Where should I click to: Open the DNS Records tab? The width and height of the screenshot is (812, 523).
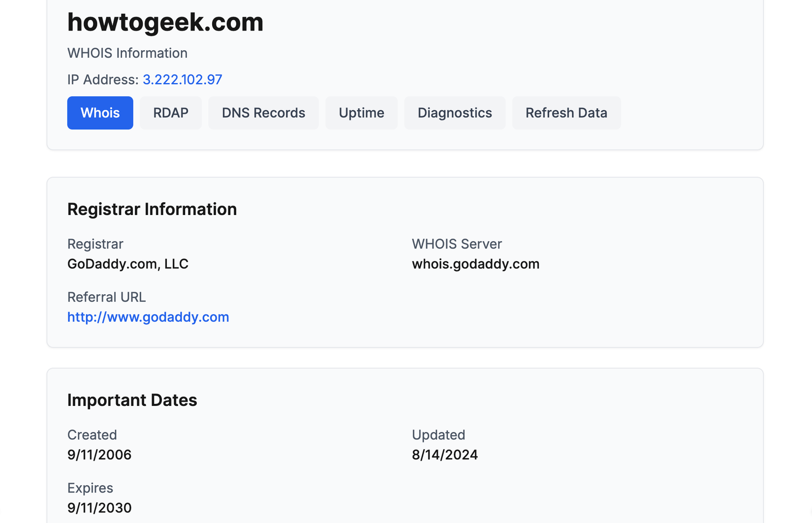[x=263, y=113]
